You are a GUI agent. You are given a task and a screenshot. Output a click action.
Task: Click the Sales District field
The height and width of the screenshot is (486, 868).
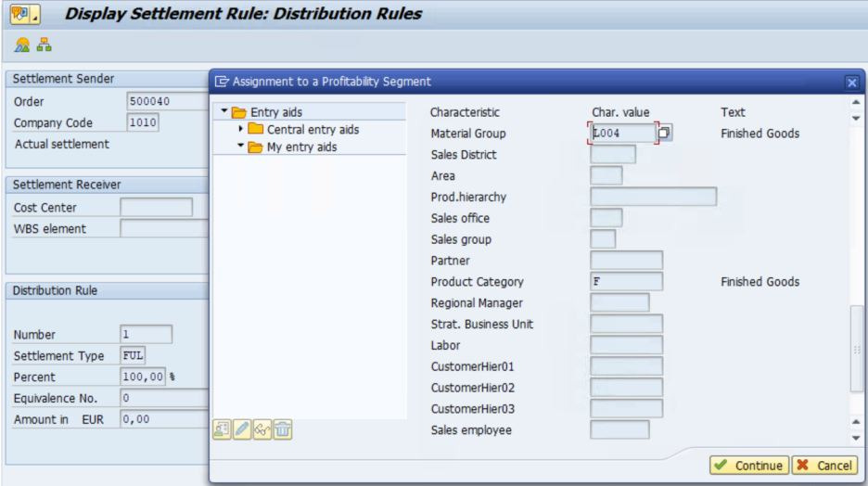[x=613, y=155]
